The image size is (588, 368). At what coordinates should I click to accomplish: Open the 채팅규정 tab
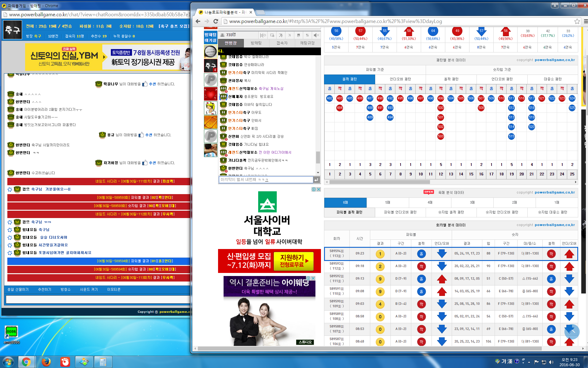pos(307,43)
